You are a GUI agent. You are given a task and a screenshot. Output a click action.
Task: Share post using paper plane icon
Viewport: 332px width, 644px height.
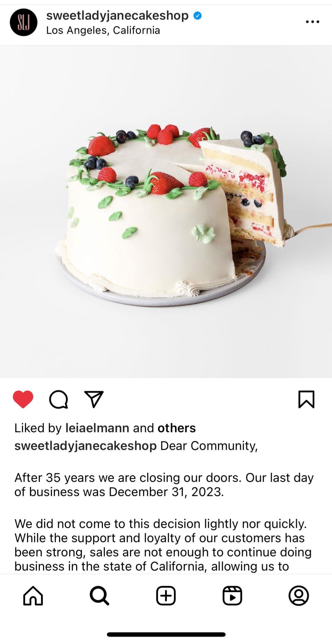tap(94, 399)
